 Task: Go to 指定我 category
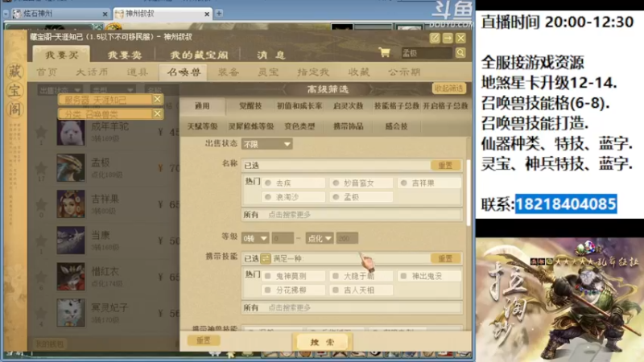pyautogui.click(x=313, y=72)
